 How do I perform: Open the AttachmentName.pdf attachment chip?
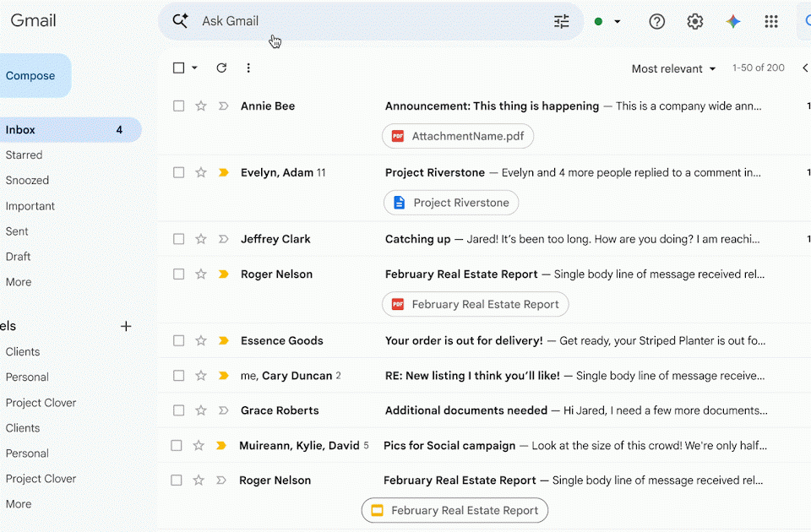[458, 136]
